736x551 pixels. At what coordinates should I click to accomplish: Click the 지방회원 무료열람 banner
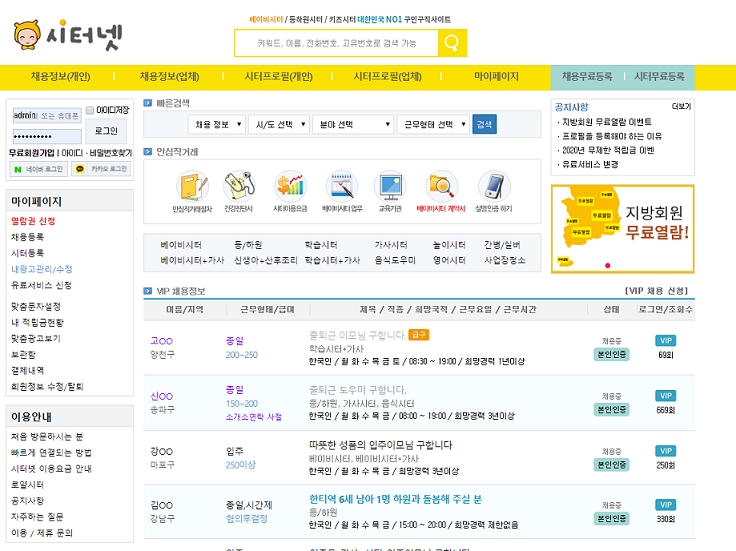[x=622, y=229]
